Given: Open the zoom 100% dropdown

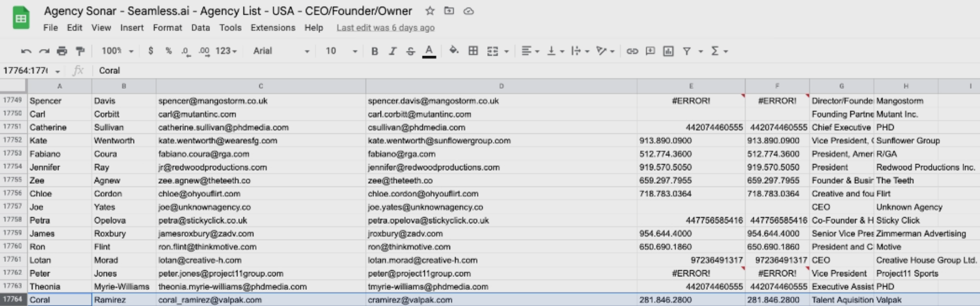Looking at the screenshot, I should pyautogui.click(x=117, y=51).
